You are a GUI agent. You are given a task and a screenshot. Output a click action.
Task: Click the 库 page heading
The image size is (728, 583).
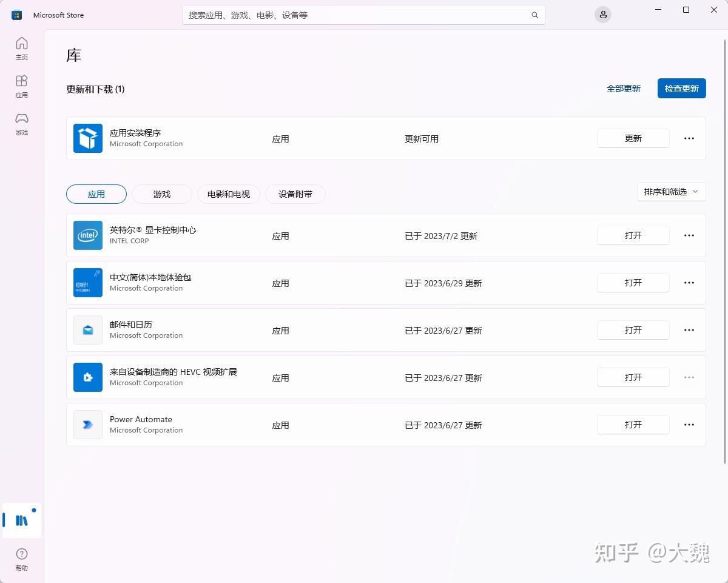click(x=73, y=56)
